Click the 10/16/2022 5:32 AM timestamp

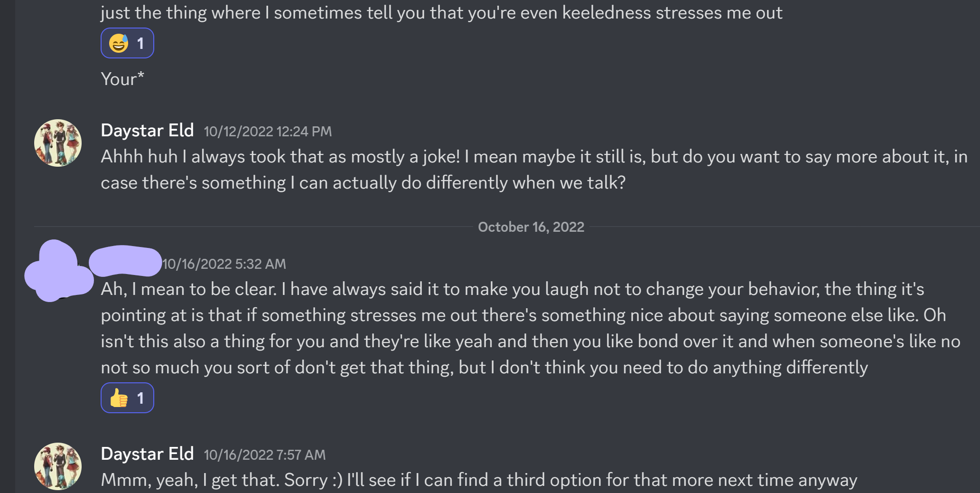pos(224,264)
